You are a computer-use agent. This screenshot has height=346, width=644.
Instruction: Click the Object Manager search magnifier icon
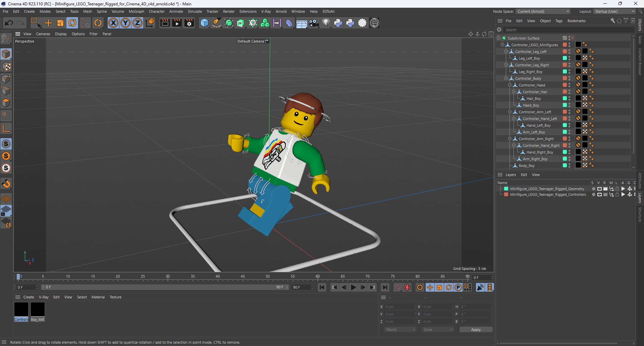coord(612,21)
